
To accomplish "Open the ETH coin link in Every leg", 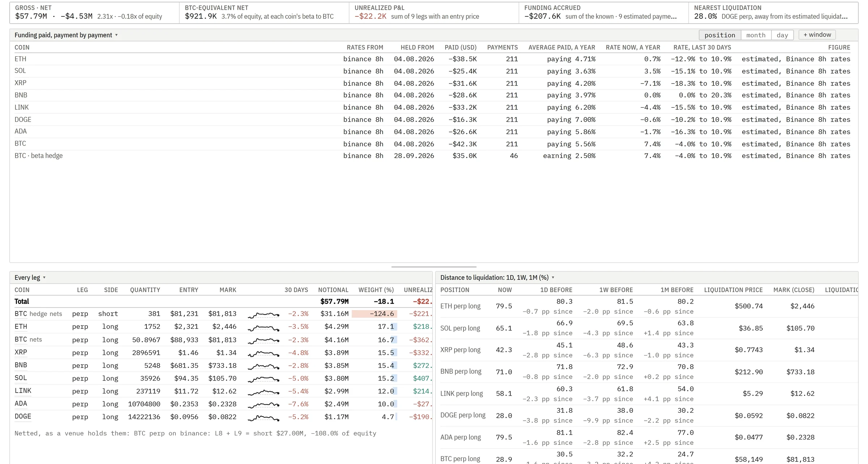I will [x=21, y=326].
